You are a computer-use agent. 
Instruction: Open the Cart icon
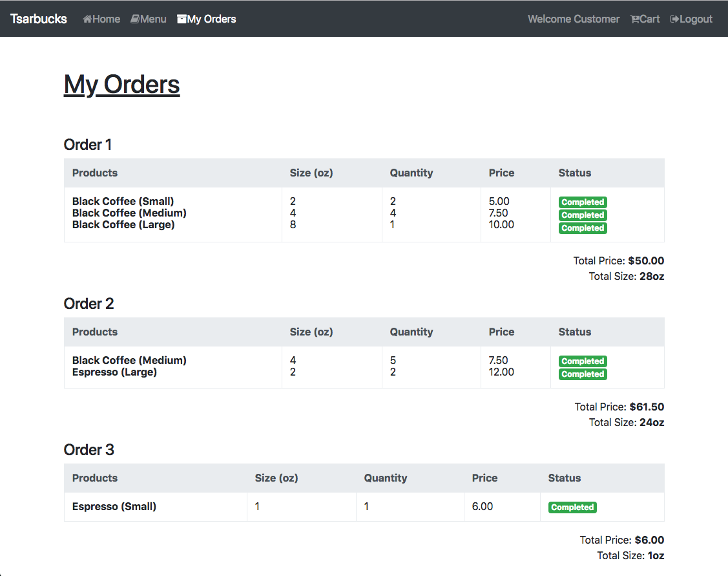tap(635, 19)
